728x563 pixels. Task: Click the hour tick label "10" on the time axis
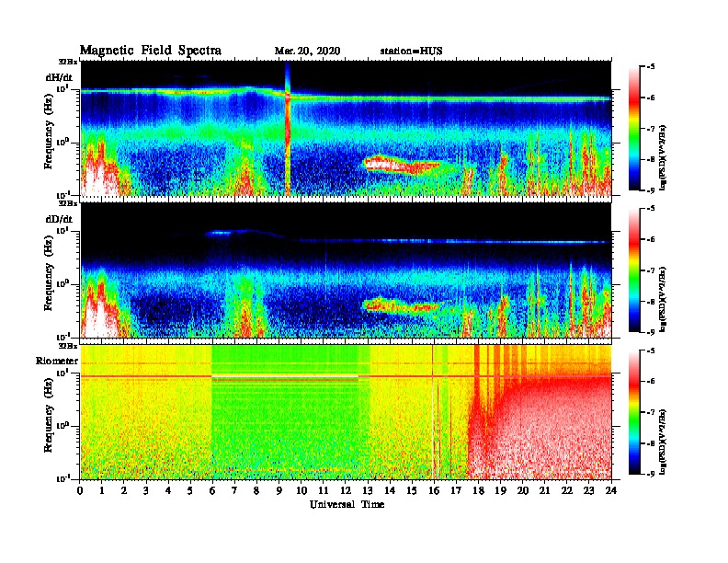[301, 490]
